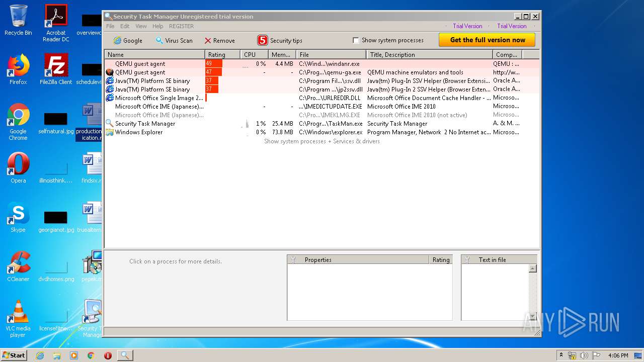The width and height of the screenshot is (644, 362).
Task: Click first Trial Version link
Action: (x=467, y=26)
